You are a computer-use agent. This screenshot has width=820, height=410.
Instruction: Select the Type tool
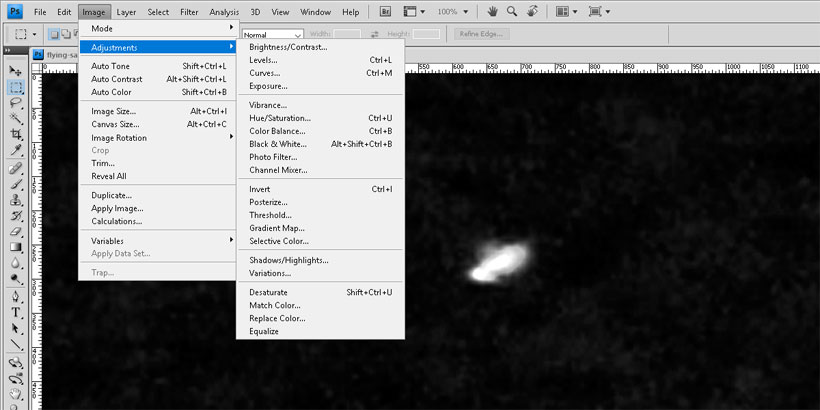coord(16,313)
